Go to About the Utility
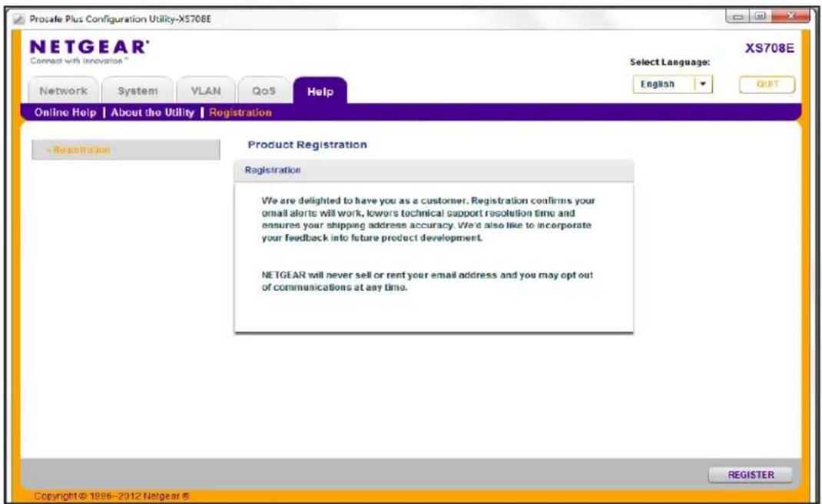This screenshot has height=504, width=822. tap(152, 112)
